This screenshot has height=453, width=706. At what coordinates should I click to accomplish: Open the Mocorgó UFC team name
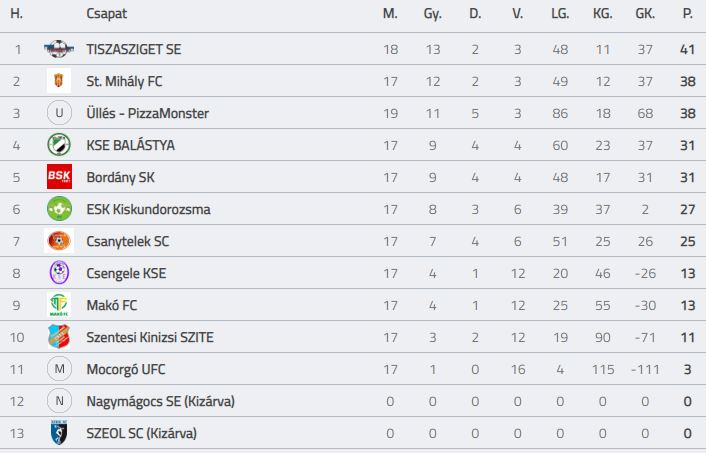coord(126,369)
